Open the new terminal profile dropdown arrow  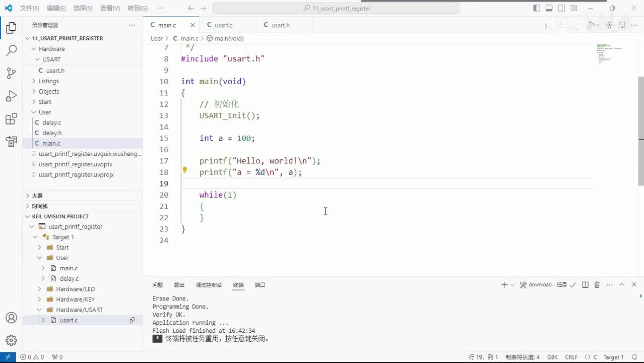[x=512, y=285]
